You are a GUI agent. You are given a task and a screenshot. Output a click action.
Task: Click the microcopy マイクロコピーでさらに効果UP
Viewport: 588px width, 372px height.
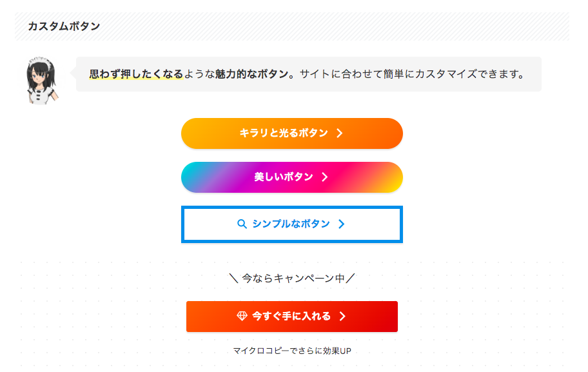tap(292, 351)
